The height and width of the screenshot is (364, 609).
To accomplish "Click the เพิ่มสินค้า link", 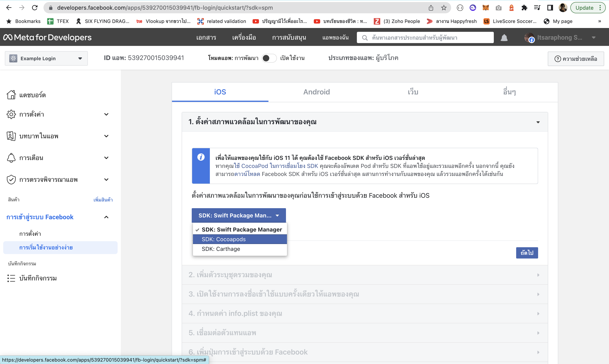I will point(103,200).
